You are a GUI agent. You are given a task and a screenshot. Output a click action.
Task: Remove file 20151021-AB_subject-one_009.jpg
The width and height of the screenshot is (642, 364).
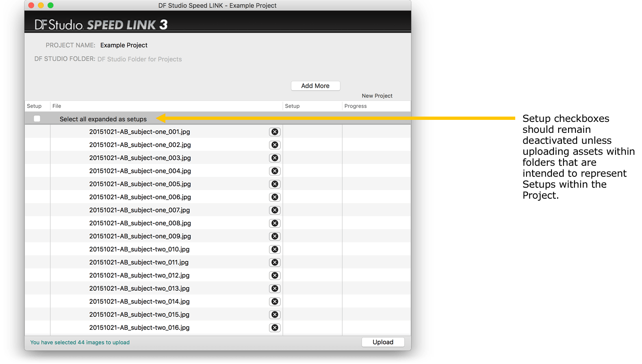click(x=275, y=236)
